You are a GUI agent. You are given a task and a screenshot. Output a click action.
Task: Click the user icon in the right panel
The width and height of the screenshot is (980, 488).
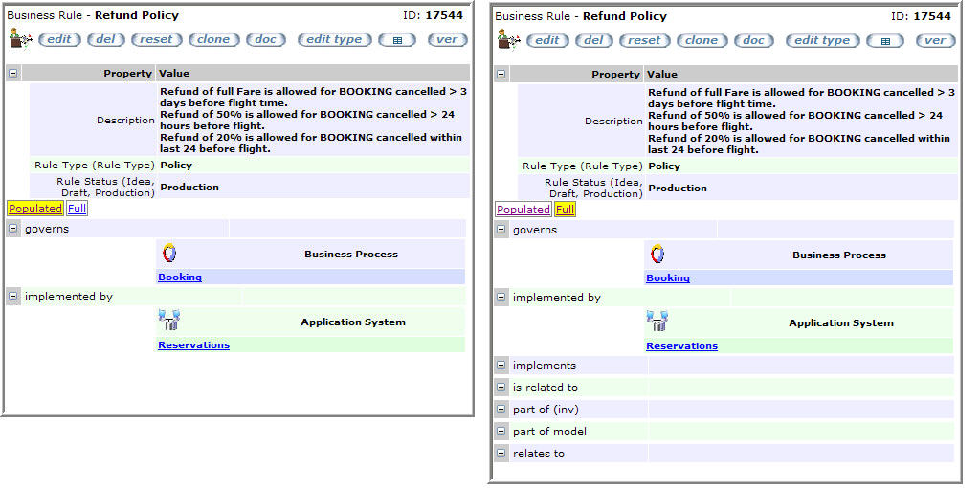point(507,40)
